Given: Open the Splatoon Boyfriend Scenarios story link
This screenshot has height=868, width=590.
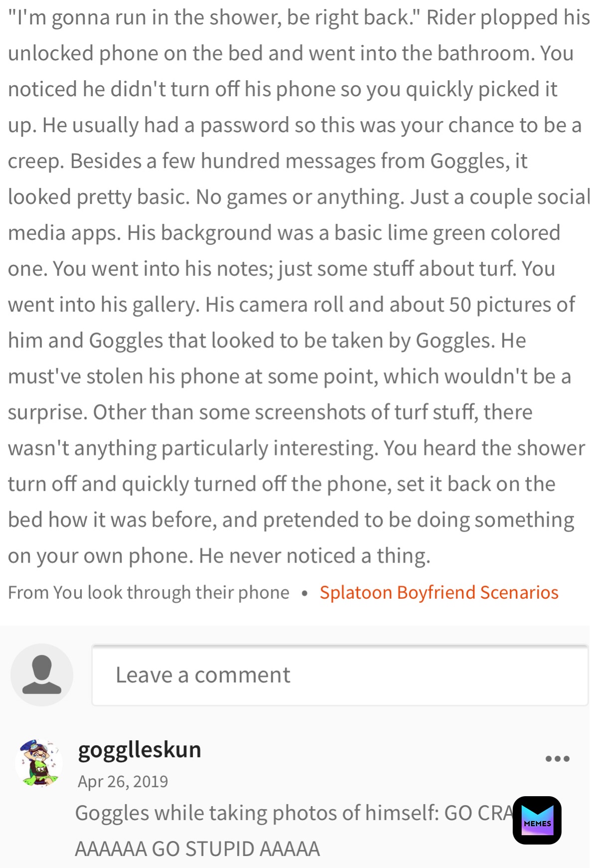Looking at the screenshot, I should point(439,592).
